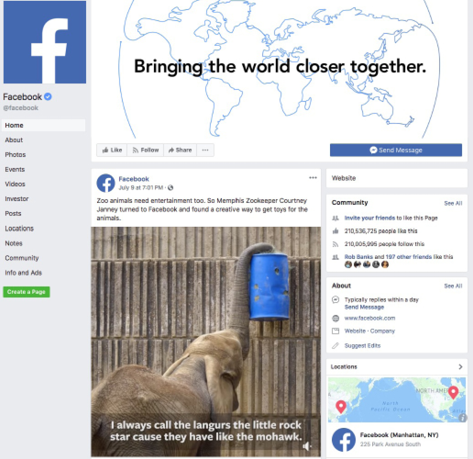The width and height of the screenshot is (473, 459).
Task: Toggle Follow for the Facebook page
Action: [x=145, y=150]
